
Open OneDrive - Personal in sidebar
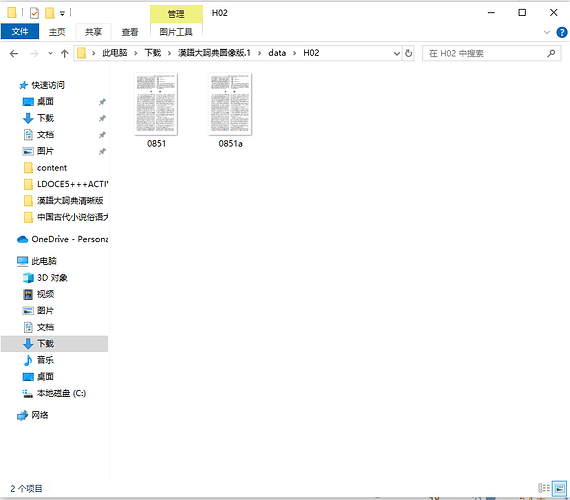63,239
